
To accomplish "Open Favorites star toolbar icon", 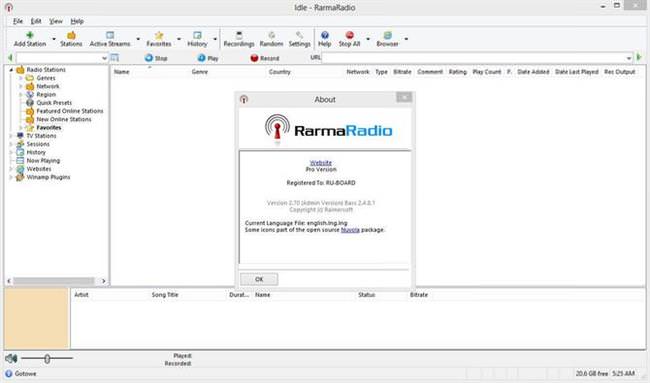I will point(159,35).
